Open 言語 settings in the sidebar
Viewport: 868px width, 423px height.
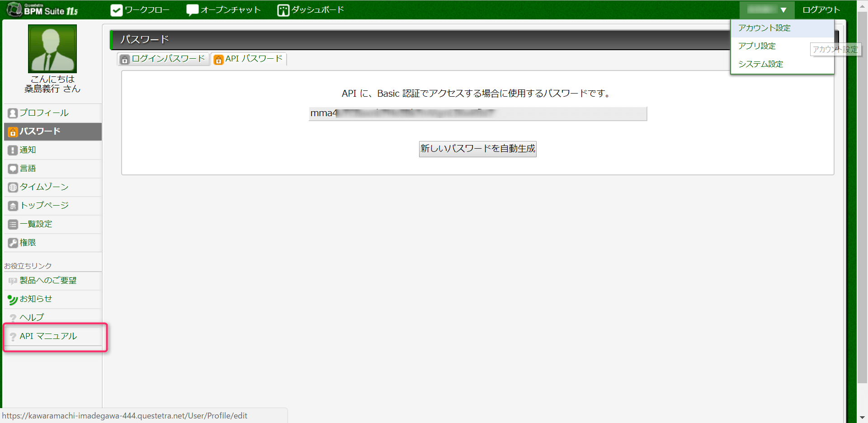pos(52,169)
